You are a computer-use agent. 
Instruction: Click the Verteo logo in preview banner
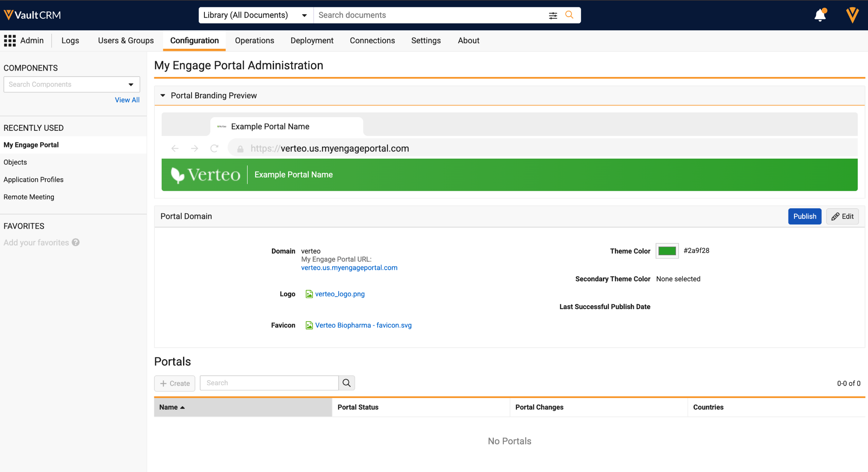(206, 175)
